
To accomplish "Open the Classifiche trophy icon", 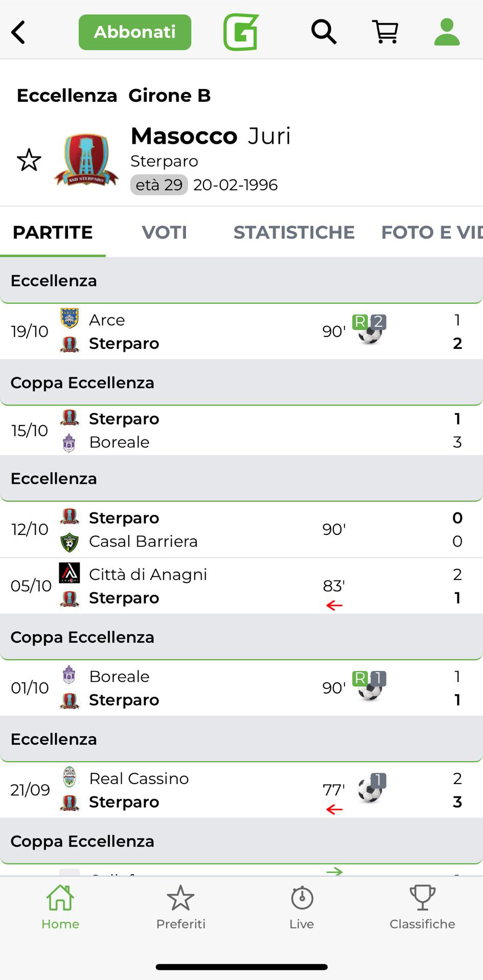I will [422, 907].
